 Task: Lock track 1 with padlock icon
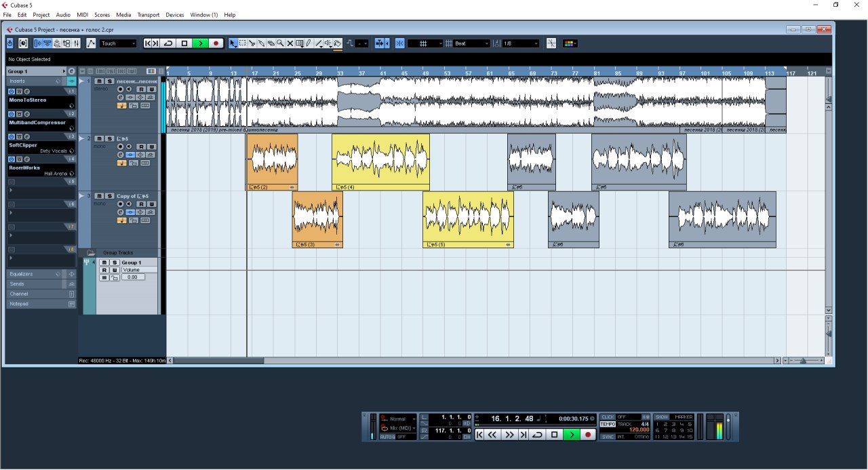coord(134,105)
